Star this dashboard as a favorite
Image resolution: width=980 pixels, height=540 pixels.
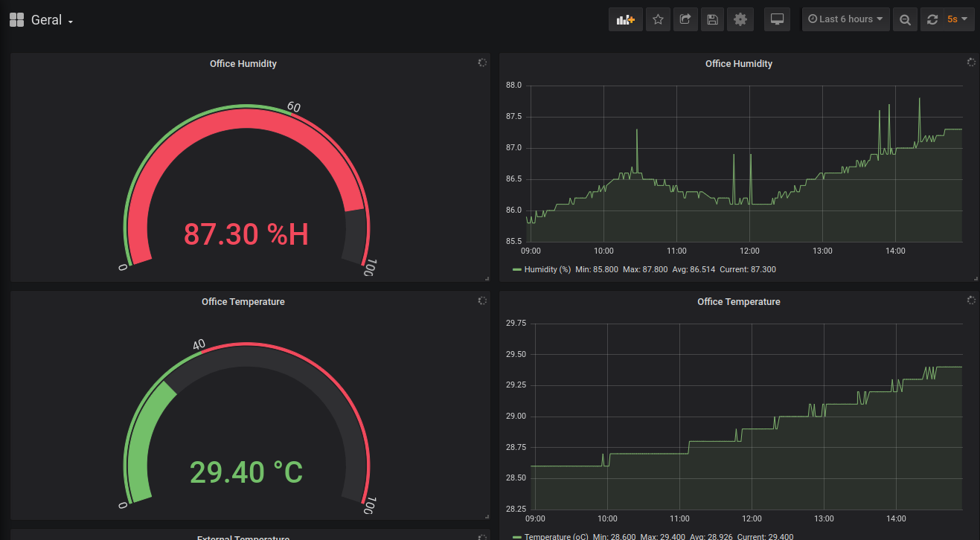(x=658, y=19)
